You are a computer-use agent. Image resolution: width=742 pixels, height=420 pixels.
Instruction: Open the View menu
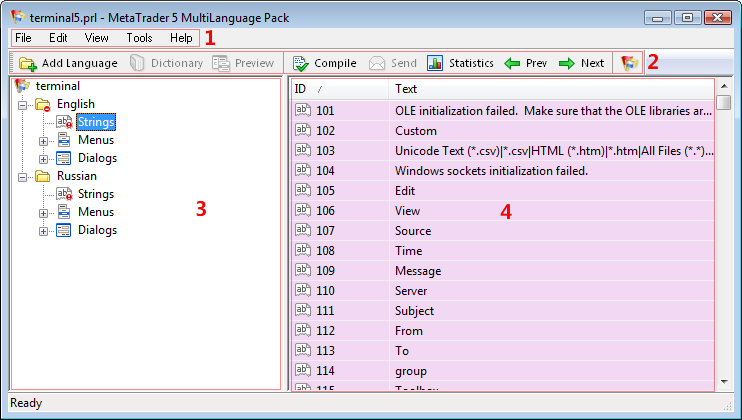97,38
